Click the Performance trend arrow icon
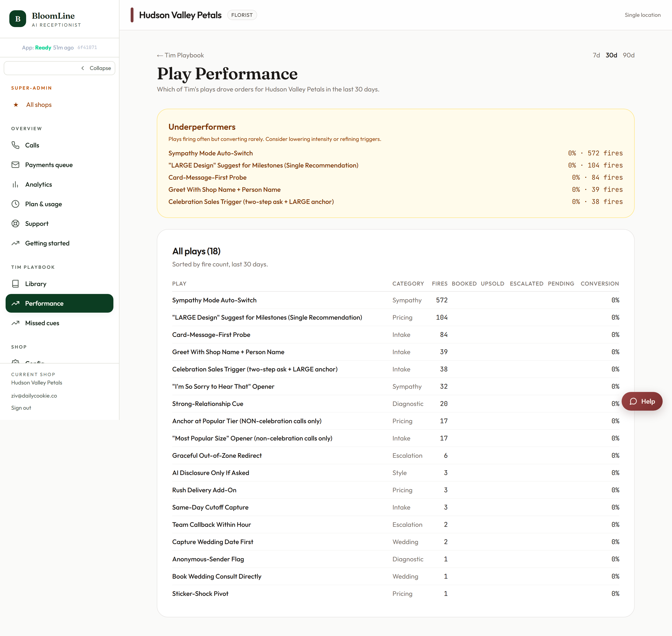The width and height of the screenshot is (672, 636). [15, 304]
